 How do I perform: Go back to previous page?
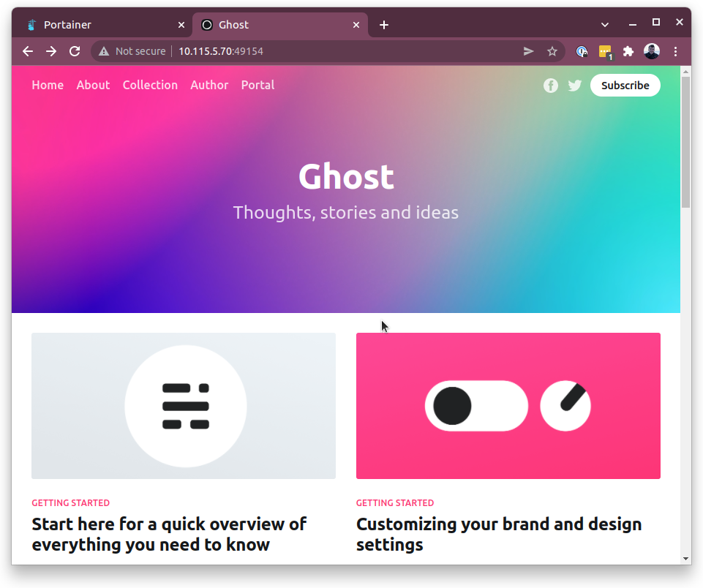tap(28, 51)
